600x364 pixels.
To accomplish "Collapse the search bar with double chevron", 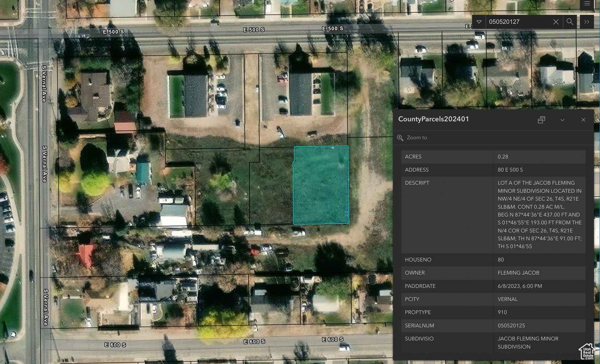I will (587, 22).
